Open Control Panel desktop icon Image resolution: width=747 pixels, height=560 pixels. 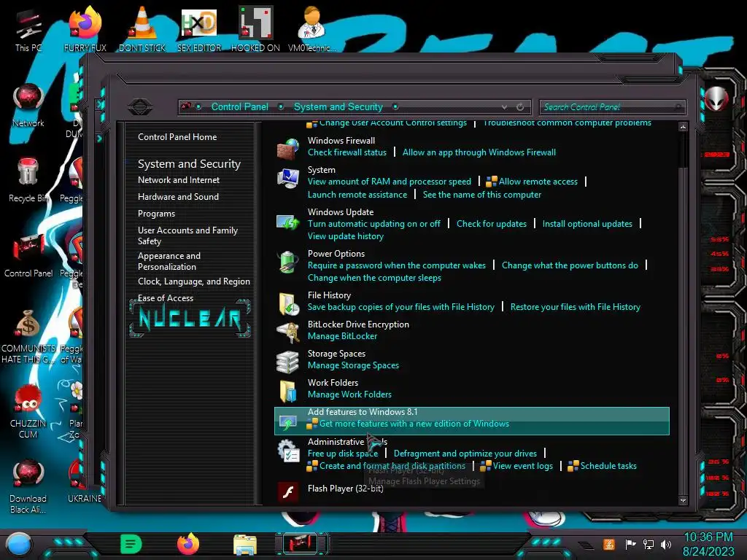(28, 255)
